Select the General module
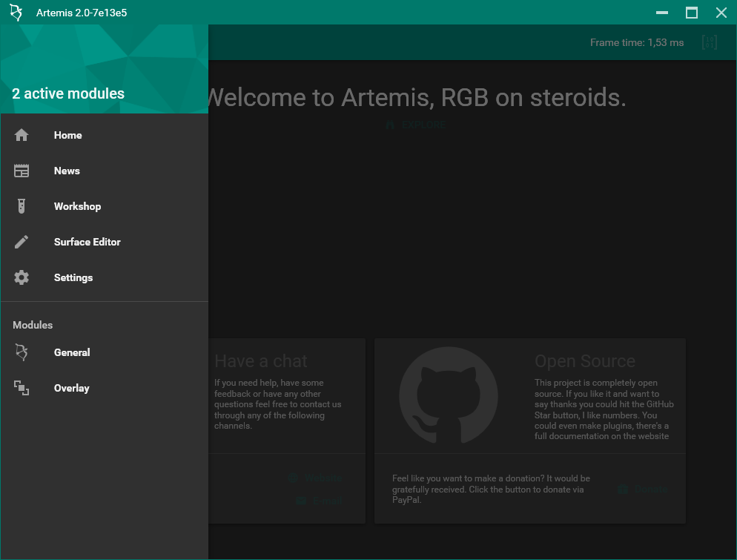Screen dimensions: 737x560 105,352
